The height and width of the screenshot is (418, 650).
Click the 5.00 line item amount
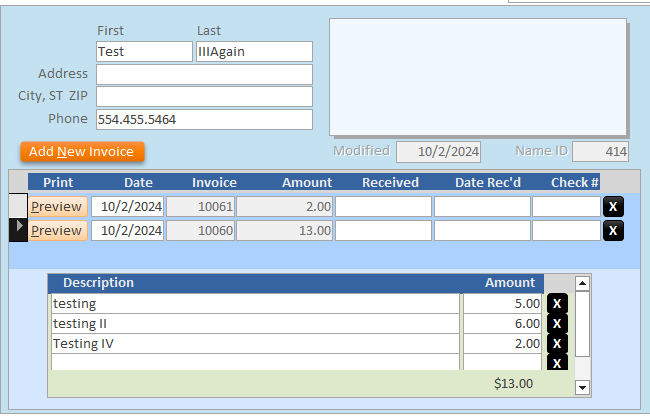tap(502, 304)
